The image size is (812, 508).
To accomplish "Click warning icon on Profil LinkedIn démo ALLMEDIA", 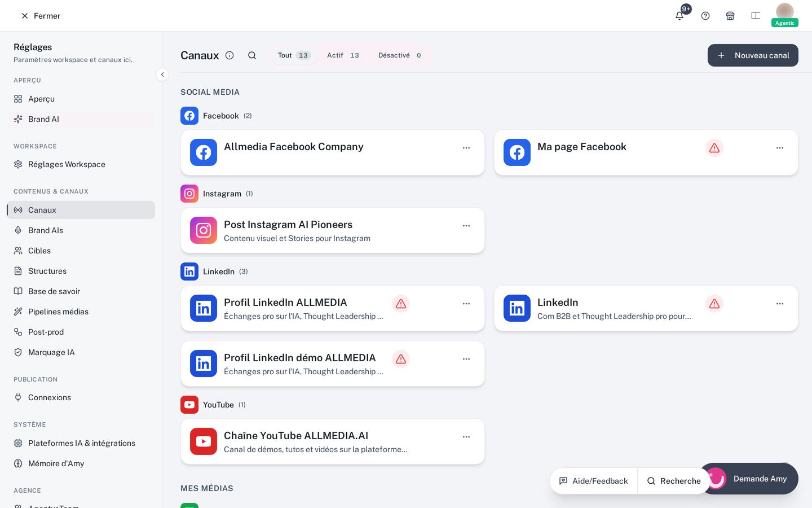I will 401,359.
